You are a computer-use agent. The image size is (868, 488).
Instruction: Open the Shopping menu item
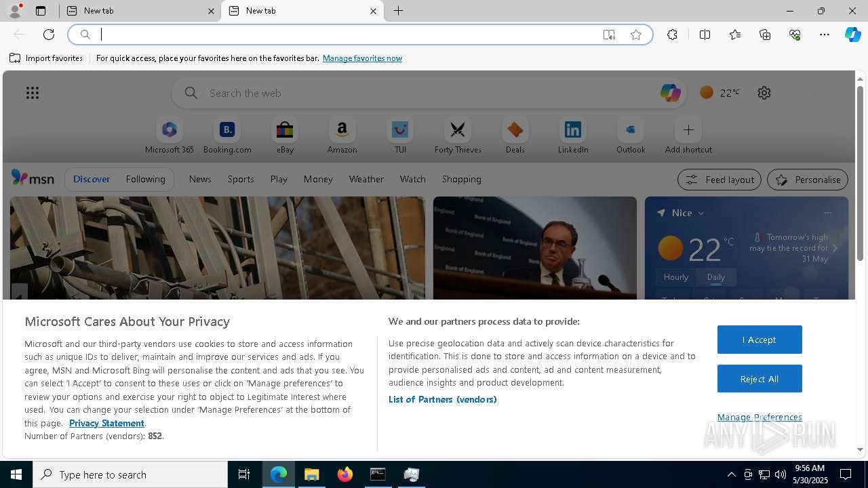pos(462,179)
